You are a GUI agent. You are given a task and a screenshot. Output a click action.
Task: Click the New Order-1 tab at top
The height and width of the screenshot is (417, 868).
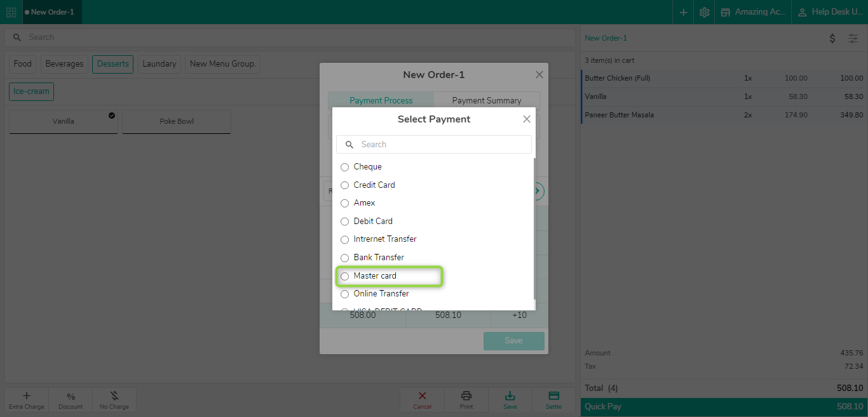pyautogui.click(x=52, y=12)
